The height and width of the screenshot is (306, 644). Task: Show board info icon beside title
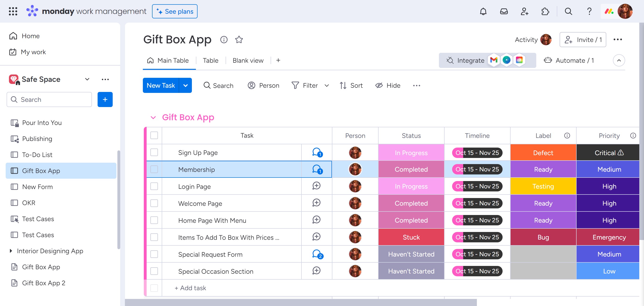(x=224, y=40)
